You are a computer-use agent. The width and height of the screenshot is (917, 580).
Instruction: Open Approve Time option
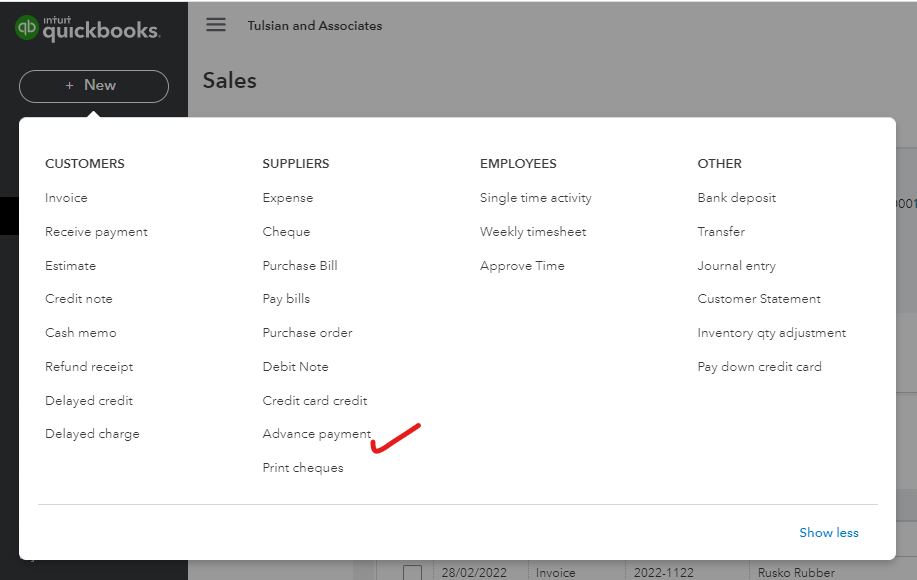[x=522, y=266]
